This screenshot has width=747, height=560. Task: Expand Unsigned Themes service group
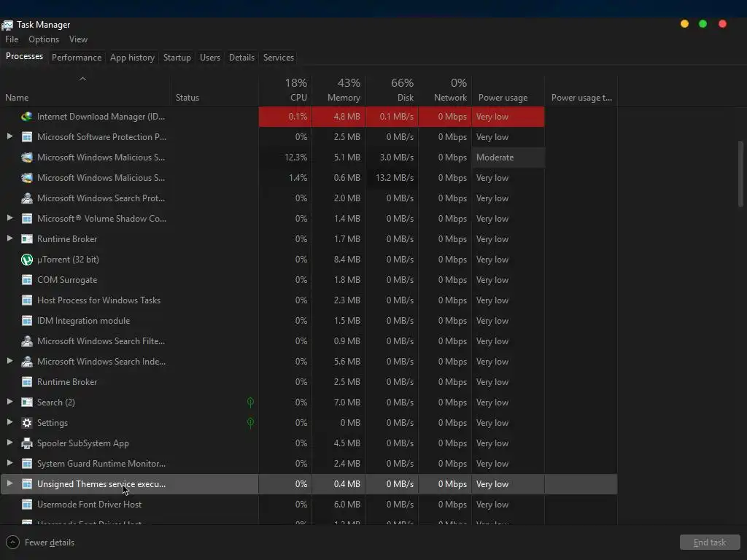click(9, 484)
